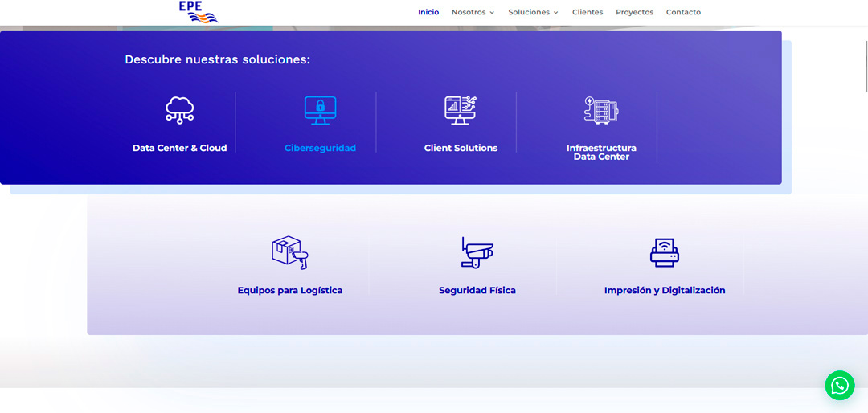Screen dimensions: 868x413
Task: Select the Ciberseguridad lock monitor icon
Action: point(320,109)
